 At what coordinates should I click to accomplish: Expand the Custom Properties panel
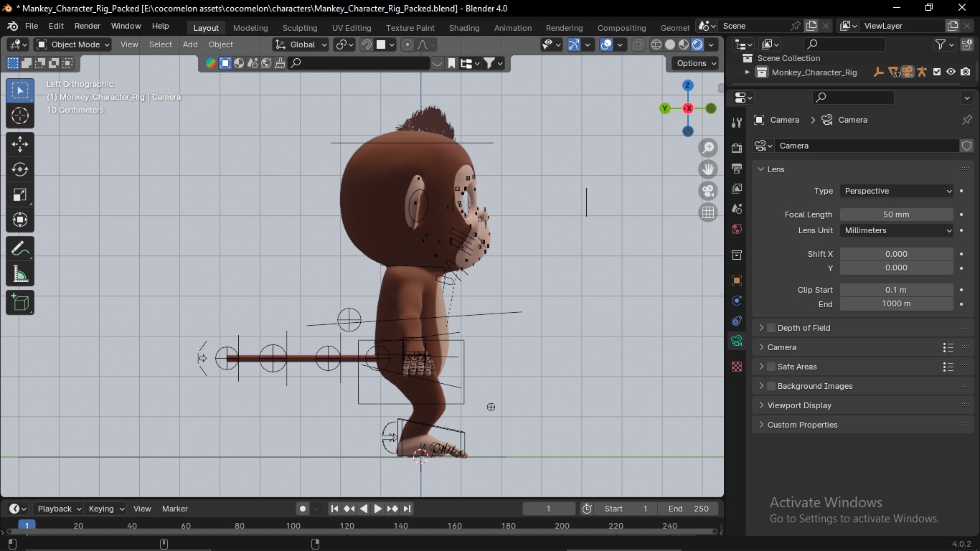point(802,425)
